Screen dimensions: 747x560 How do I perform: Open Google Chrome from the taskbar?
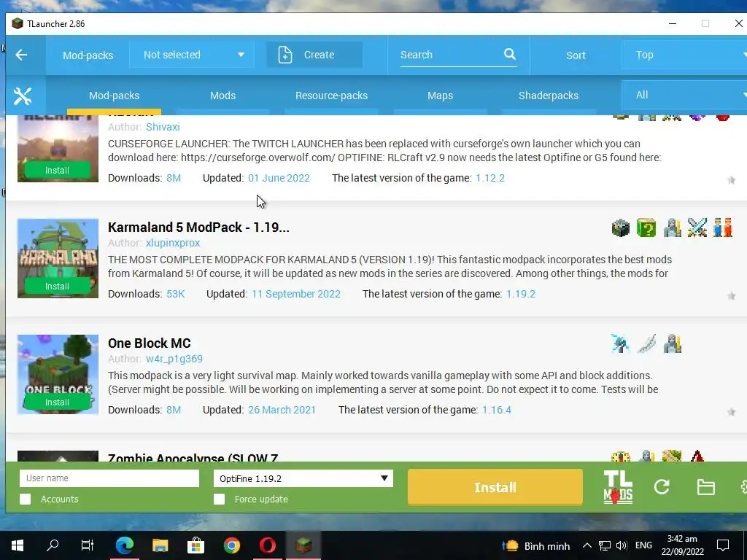tap(232, 545)
